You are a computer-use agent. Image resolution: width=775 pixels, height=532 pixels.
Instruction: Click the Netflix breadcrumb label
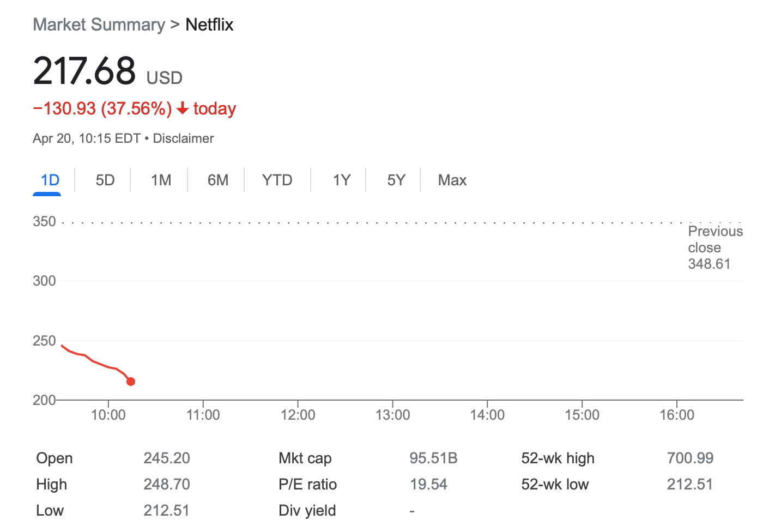click(x=209, y=25)
